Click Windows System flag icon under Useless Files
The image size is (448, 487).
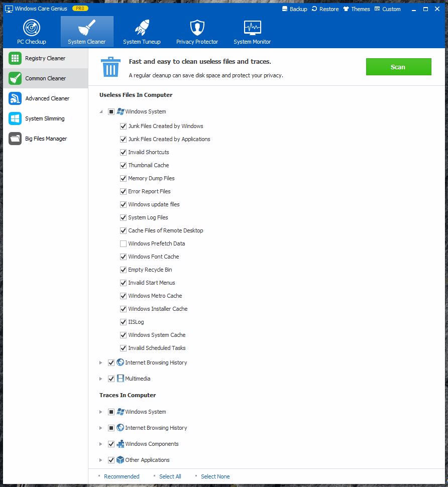[121, 111]
